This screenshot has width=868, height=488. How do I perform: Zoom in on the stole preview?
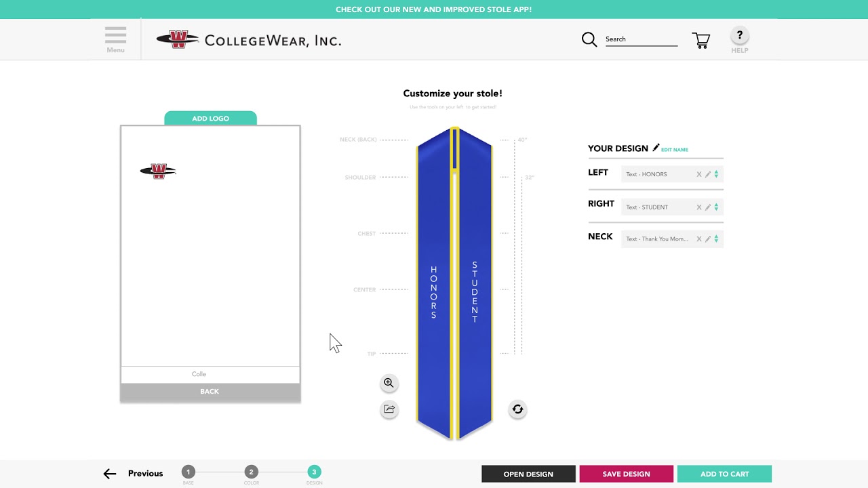pyautogui.click(x=389, y=383)
